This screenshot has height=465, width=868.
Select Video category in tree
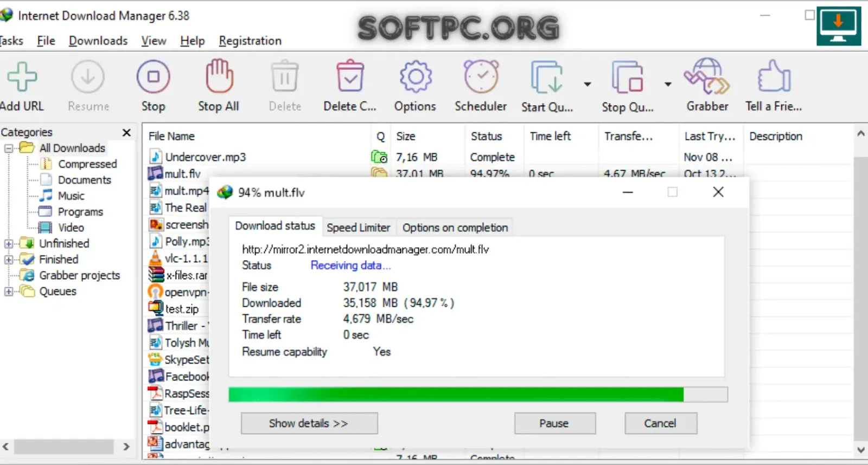tap(71, 228)
